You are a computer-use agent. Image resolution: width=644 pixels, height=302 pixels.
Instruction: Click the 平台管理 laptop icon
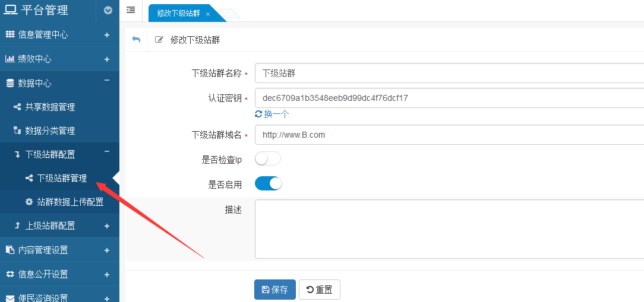coord(11,10)
